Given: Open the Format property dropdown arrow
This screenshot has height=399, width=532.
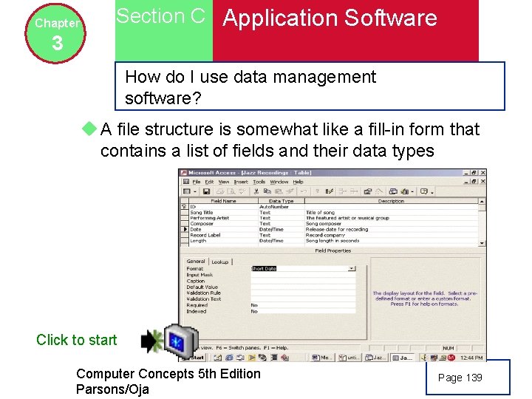Looking at the screenshot, I should [x=352, y=268].
